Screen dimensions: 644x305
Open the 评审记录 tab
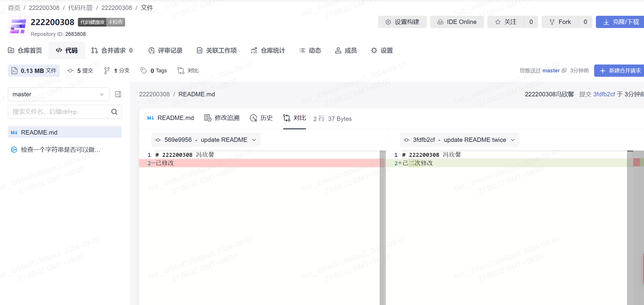click(x=165, y=50)
